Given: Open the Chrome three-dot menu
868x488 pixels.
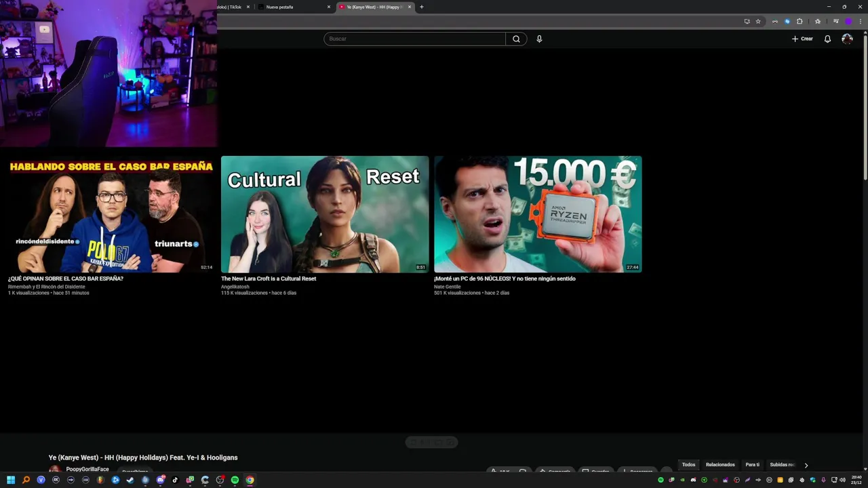Looking at the screenshot, I should [x=861, y=21].
